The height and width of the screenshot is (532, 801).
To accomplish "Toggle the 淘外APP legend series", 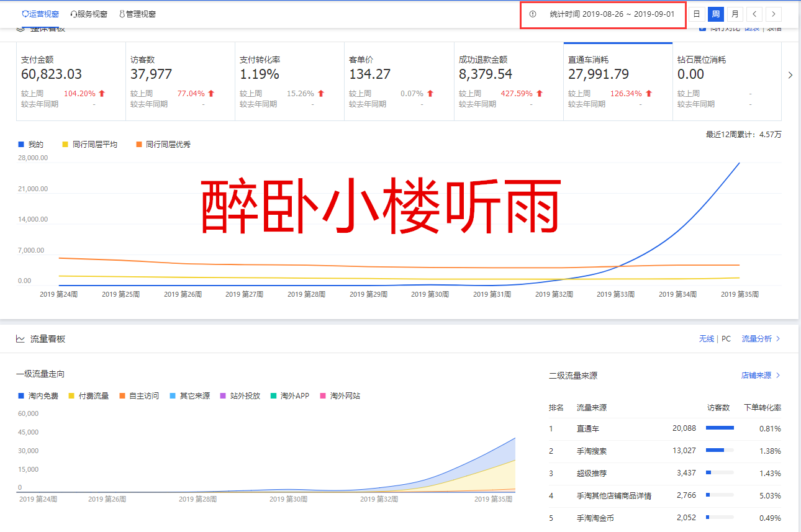I will pos(289,395).
